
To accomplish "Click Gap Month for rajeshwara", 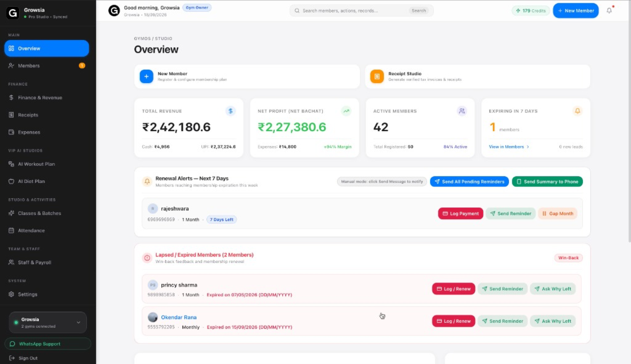I will (558, 213).
